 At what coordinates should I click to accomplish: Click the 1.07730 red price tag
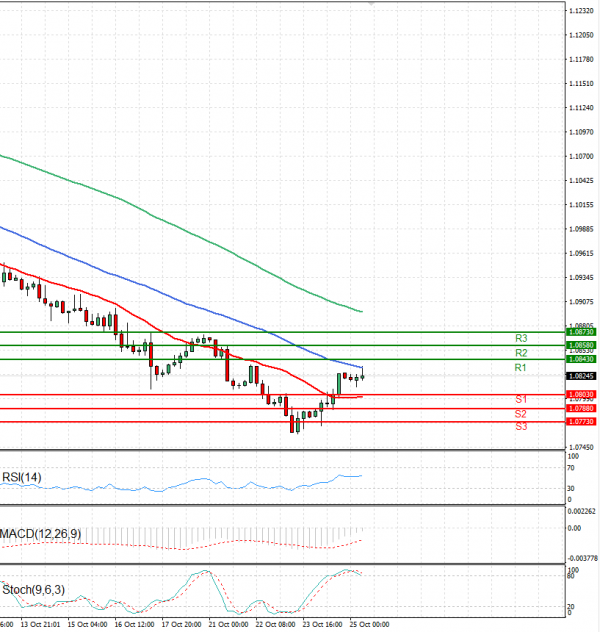581,422
